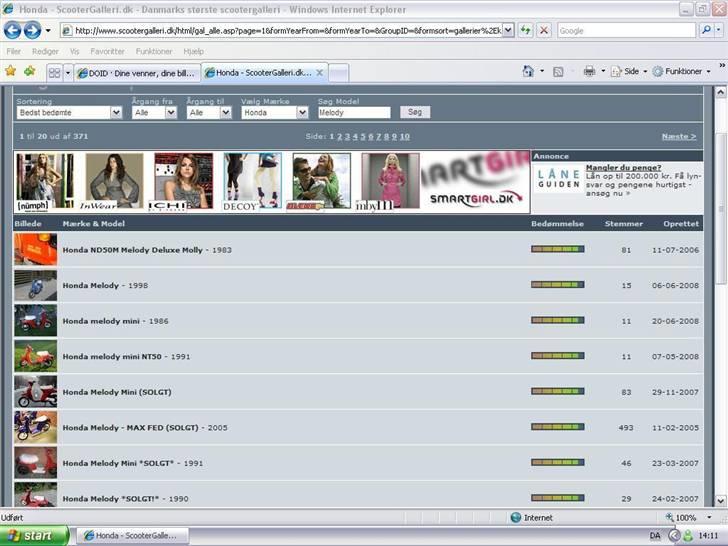Click the Søg Model text field
This screenshot has width=728, height=546.
(354, 113)
